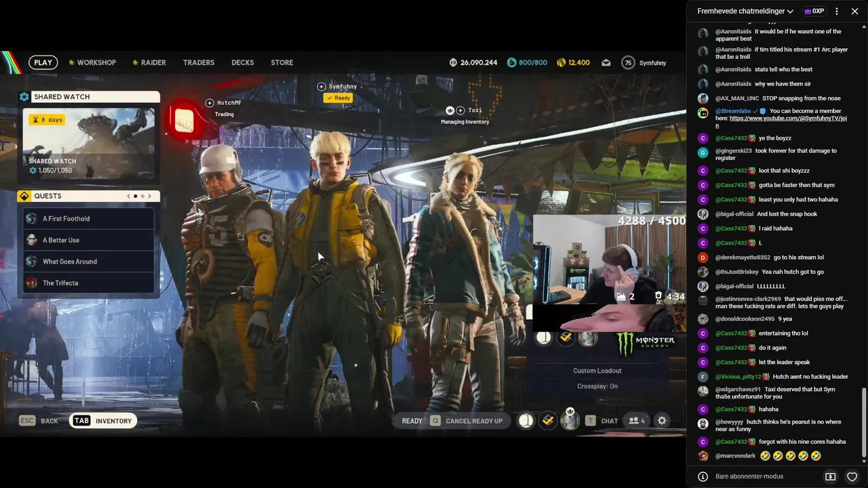868x488 pixels.
Task: Click third avatar in the party popup panel
Action: (588, 338)
